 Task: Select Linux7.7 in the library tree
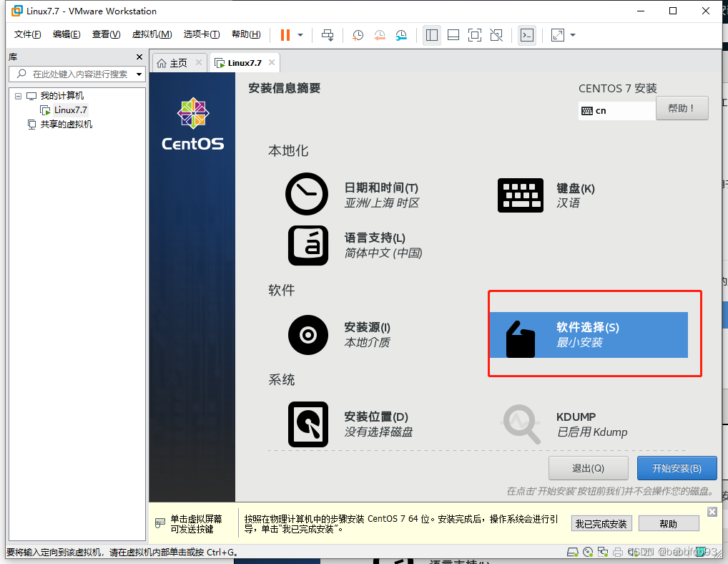click(70, 110)
